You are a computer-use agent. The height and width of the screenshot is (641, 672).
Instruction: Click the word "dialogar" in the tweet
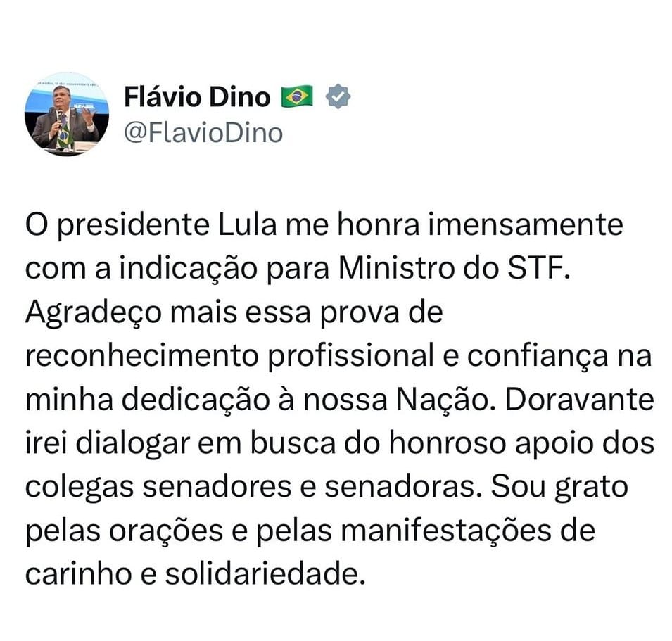click(133, 444)
